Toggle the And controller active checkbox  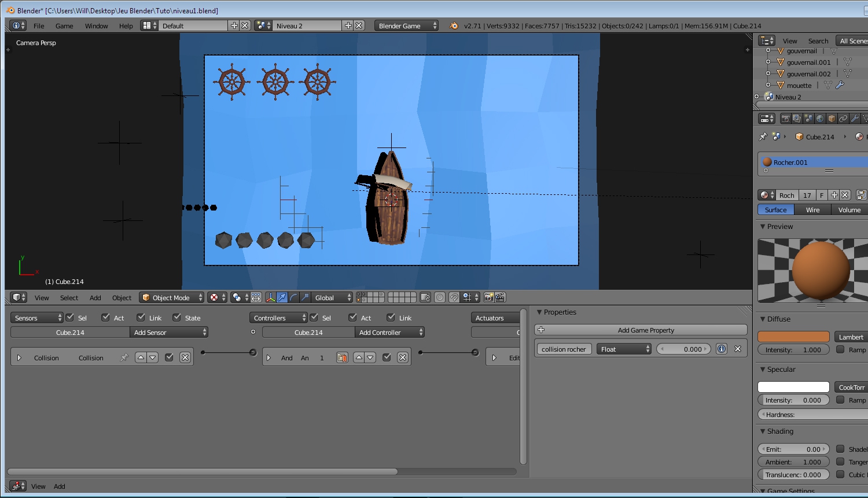[x=387, y=357]
